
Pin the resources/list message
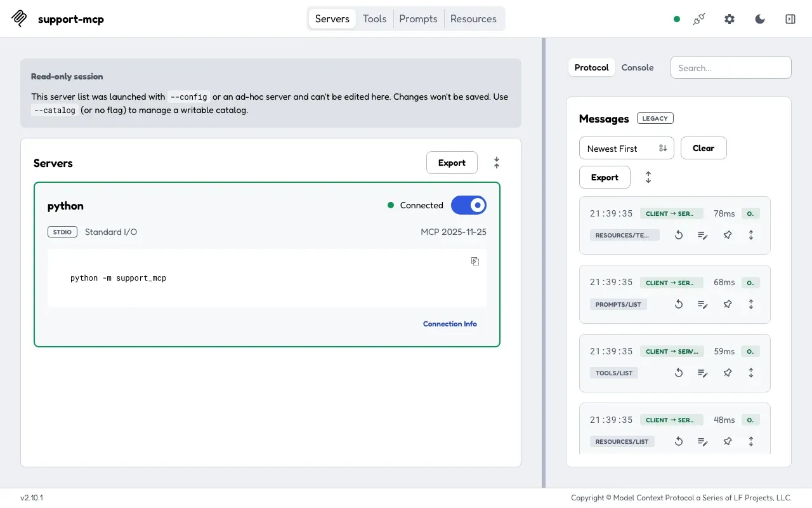click(728, 441)
